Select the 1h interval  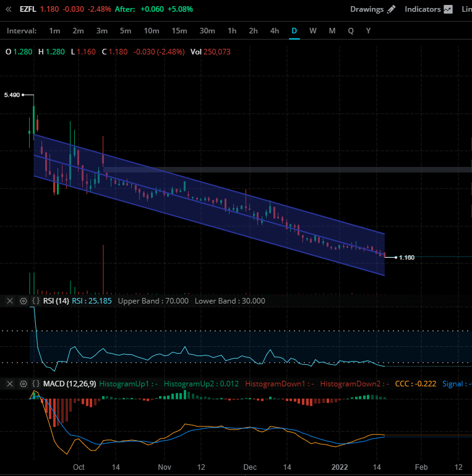(232, 31)
